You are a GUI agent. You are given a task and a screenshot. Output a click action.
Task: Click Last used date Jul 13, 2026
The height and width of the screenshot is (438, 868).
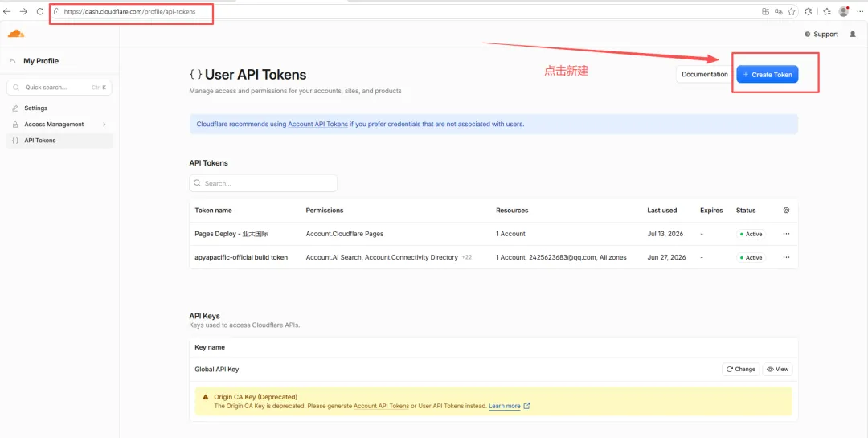665,234
